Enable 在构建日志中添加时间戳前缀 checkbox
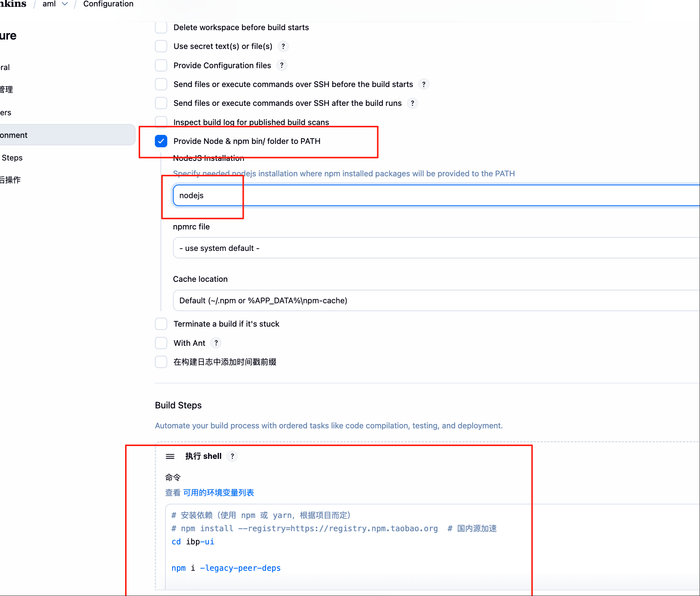Image resolution: width=700 pixels, height=596 pixels. click(161, 362)
